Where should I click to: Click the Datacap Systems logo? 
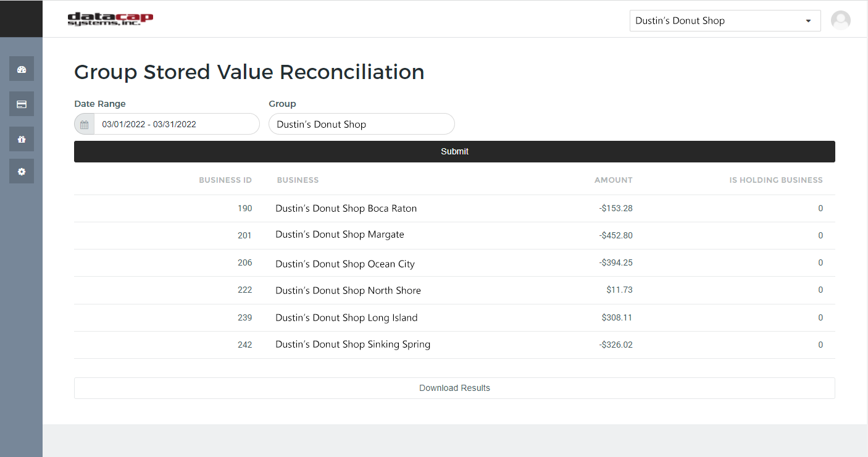(x=110, y=19)
